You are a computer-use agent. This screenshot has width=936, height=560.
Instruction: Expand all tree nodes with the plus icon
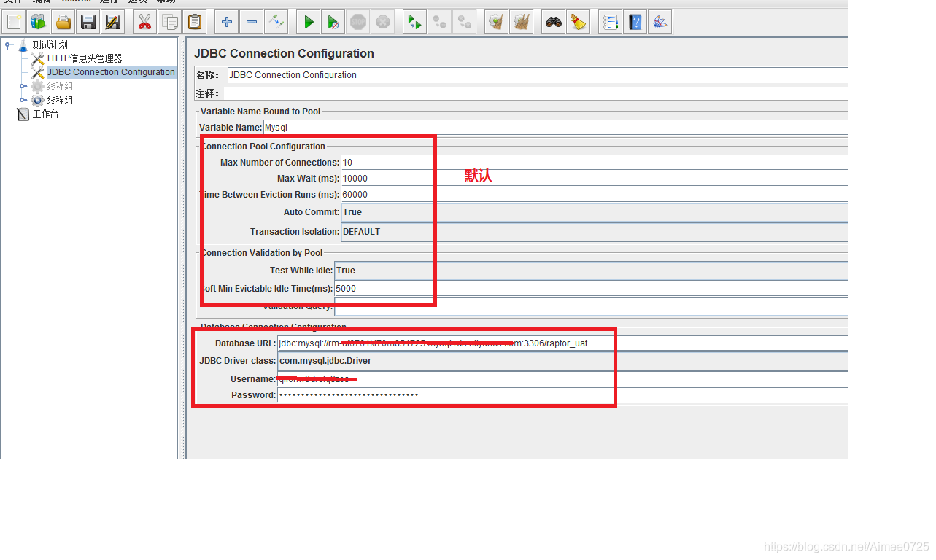pos(227,22)
